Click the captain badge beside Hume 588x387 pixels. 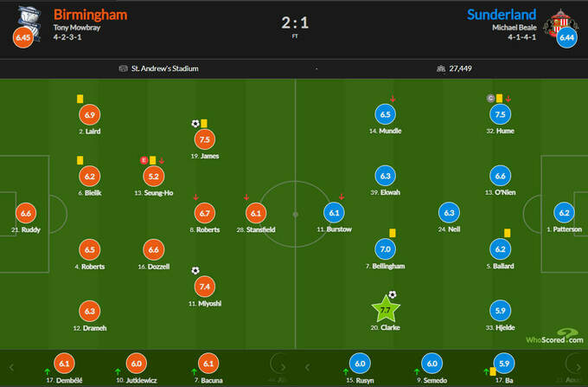489,99
